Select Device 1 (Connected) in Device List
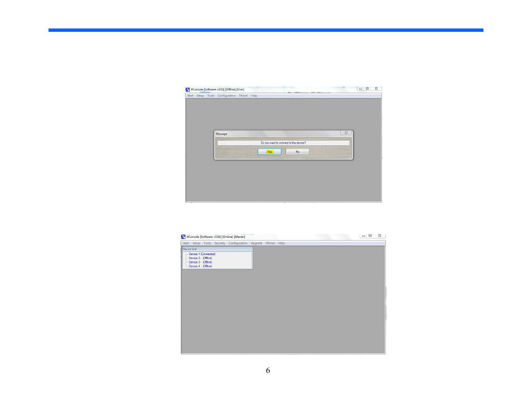The height and width of the screenshot is (412, 532). 202,254
